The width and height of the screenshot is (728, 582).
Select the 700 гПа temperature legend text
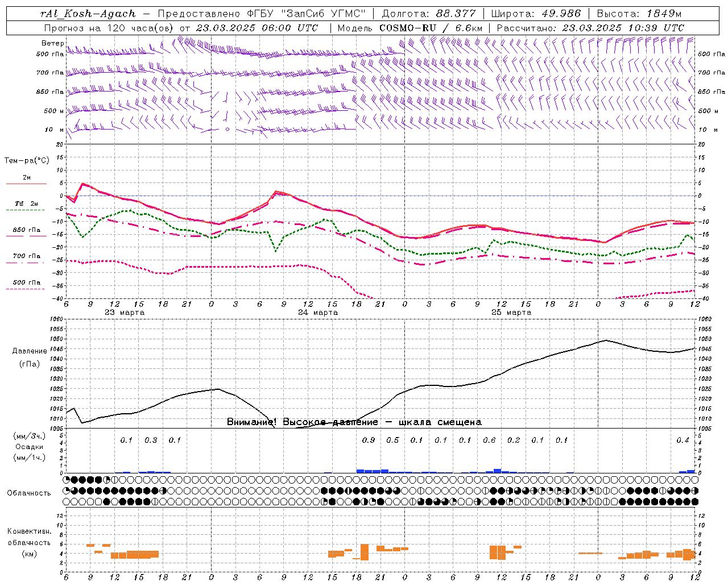point(27,256)
